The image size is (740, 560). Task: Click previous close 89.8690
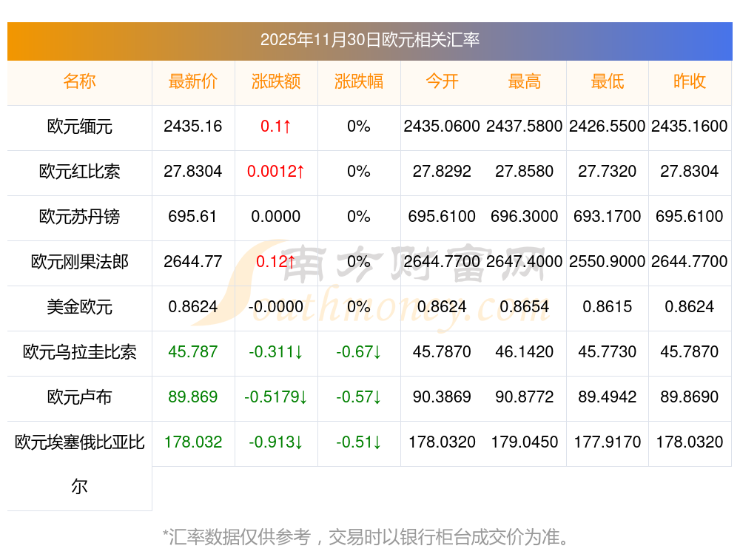690,397
